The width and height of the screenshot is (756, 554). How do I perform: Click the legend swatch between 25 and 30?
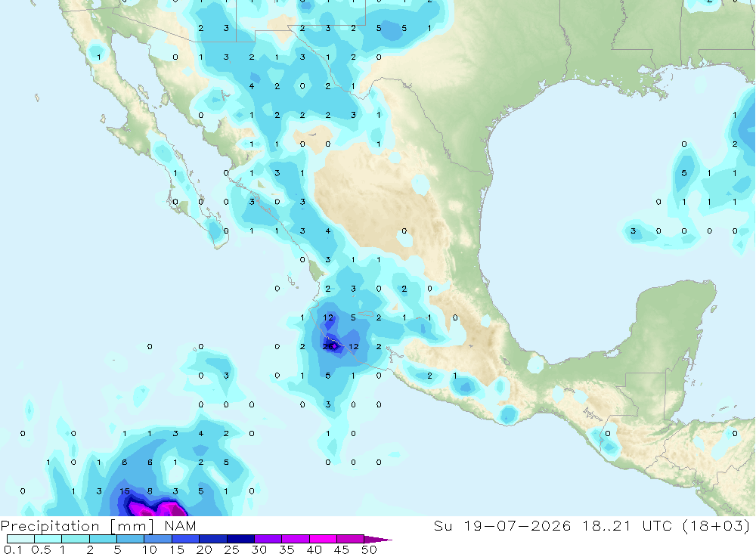(x=240, y=539)
